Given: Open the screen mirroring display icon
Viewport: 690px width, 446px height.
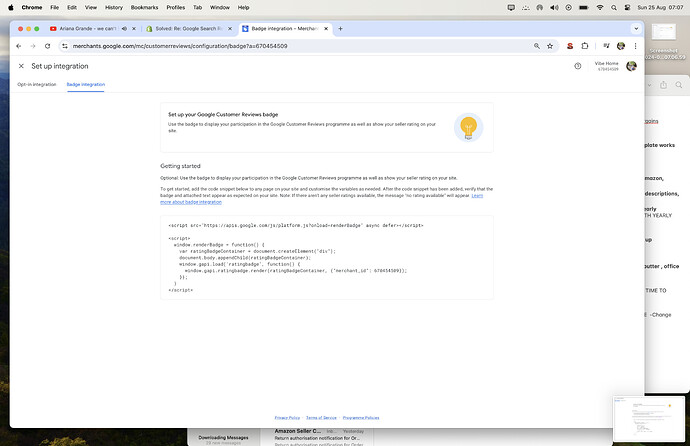Looking at the screenshot, I should [x=511, y=7].
